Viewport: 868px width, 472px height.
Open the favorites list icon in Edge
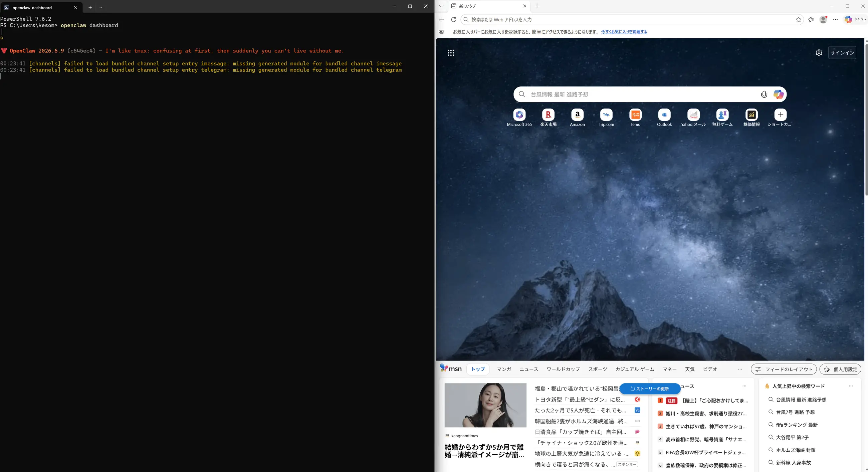[x=811, y=20]
